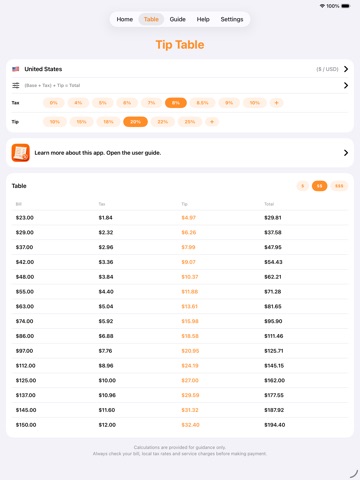Image resolution: width=360 pixels, height=480 pixels.
Task: Set tax rate to 10%
Action: pyautogui.click(x=255, y=103)
